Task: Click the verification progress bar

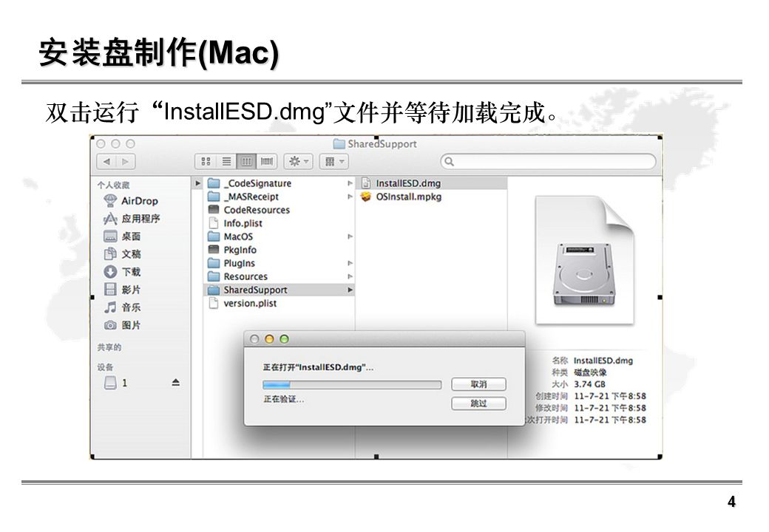Action: point(352,384)
